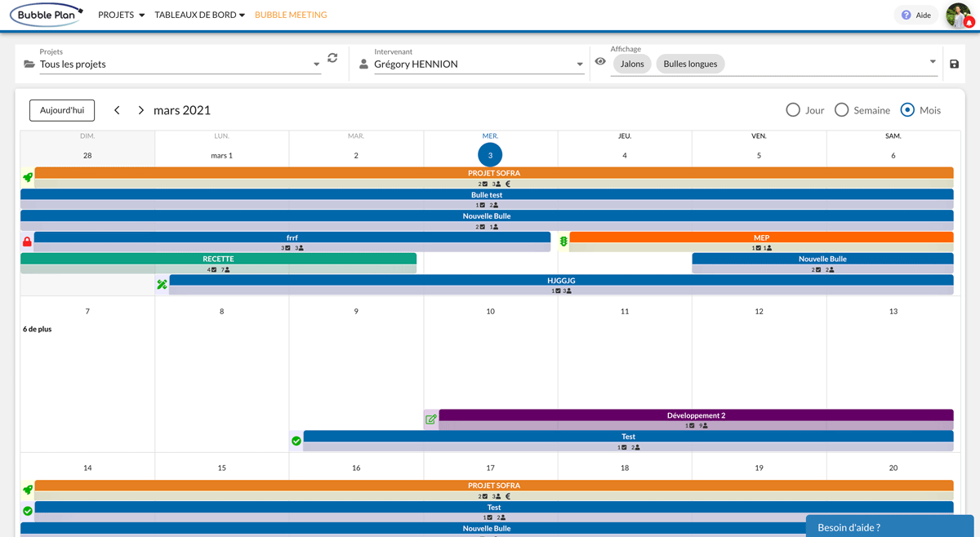Screen dimensions: 980x537
Task: Select the Semaine view radio
Action: pyautogui.click(x=841, y=110)
